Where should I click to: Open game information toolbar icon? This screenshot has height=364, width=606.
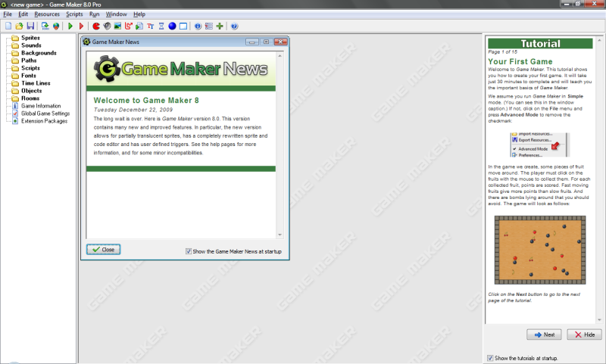pos(198,26)
